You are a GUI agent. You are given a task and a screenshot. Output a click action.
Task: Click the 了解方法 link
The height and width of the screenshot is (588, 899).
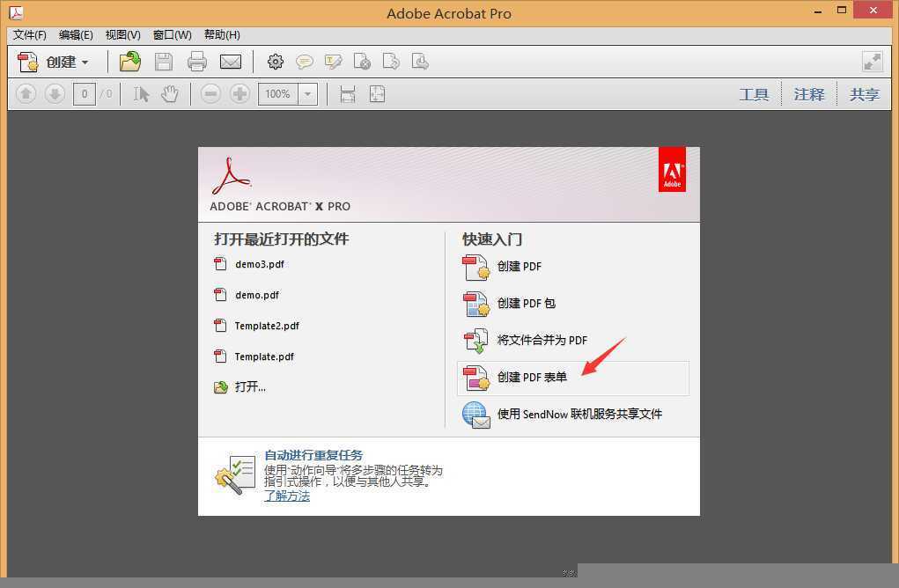pyautogui.click(x=287, y=496)
